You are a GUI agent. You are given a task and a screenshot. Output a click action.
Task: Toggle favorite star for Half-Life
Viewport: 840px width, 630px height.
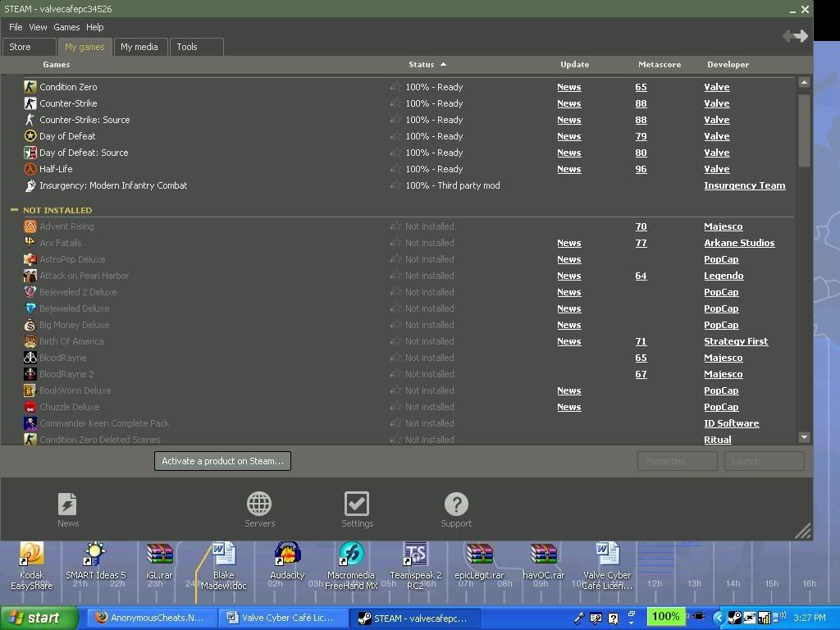(x=395, y=169)
